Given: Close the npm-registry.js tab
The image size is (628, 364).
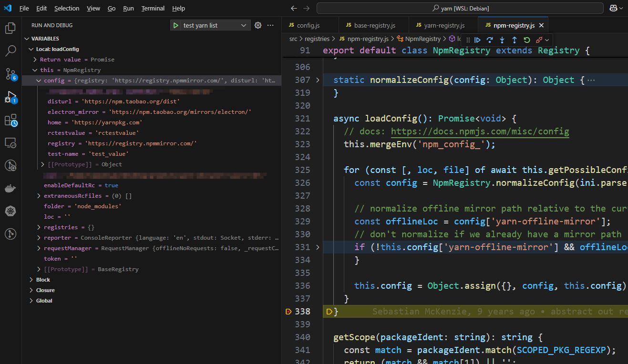Looking at the screenshot, I should tap(541, 25).
